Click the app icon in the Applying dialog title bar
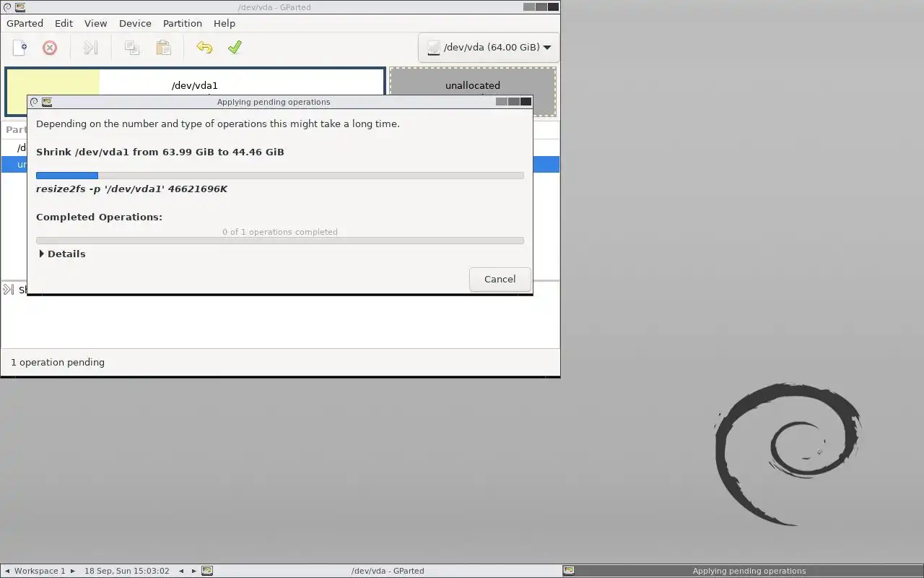The width and height of the screenshot is (924, 578). click(x=47, y=102)
